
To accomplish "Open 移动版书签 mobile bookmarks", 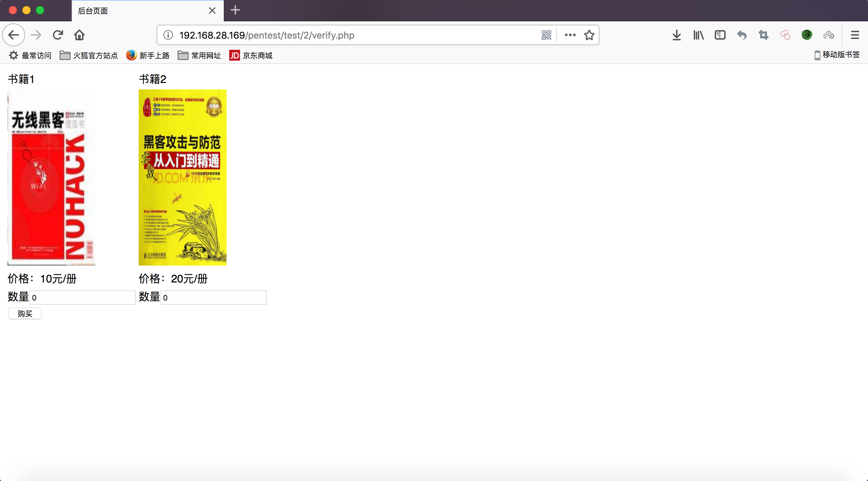I will (x=837, y=55).
